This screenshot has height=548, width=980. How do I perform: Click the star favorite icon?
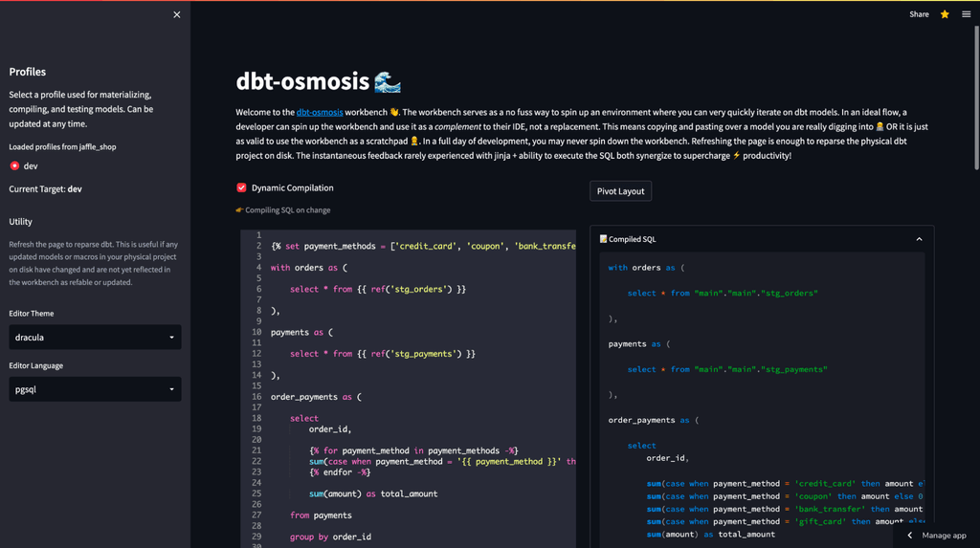click(945, 14)
